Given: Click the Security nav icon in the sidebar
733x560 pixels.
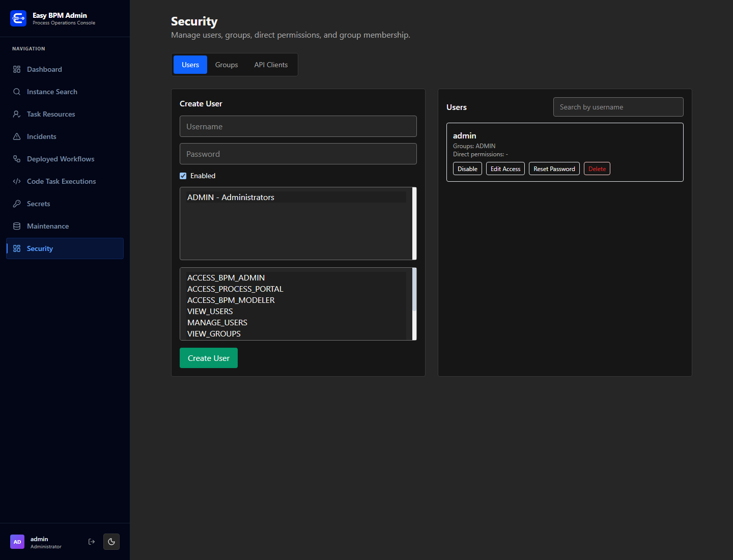Looking at the screenshot, I should [x=17, y=248].
